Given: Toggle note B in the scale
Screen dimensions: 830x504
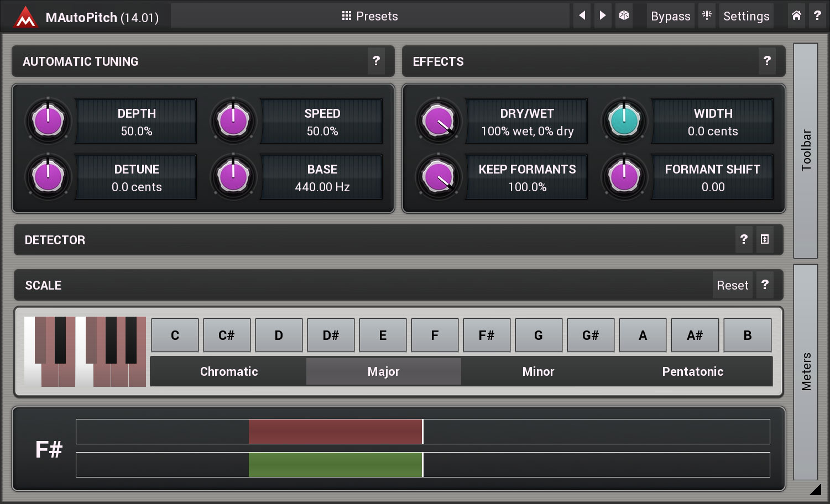Looking at the screenshot, I should [747, 335].
